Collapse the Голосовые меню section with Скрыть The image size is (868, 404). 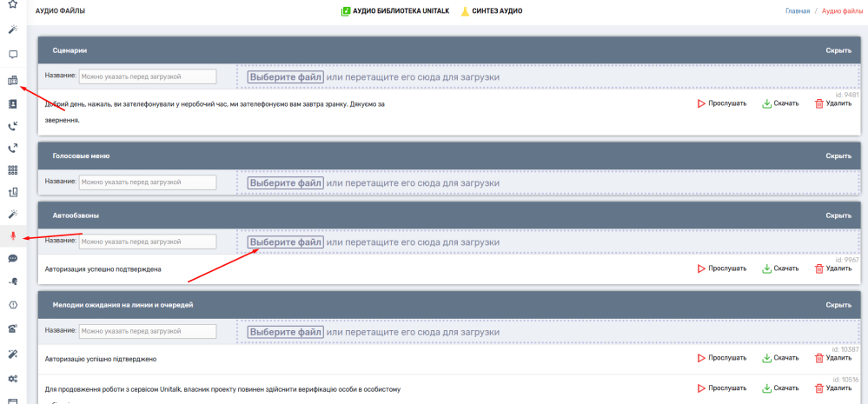838,156
